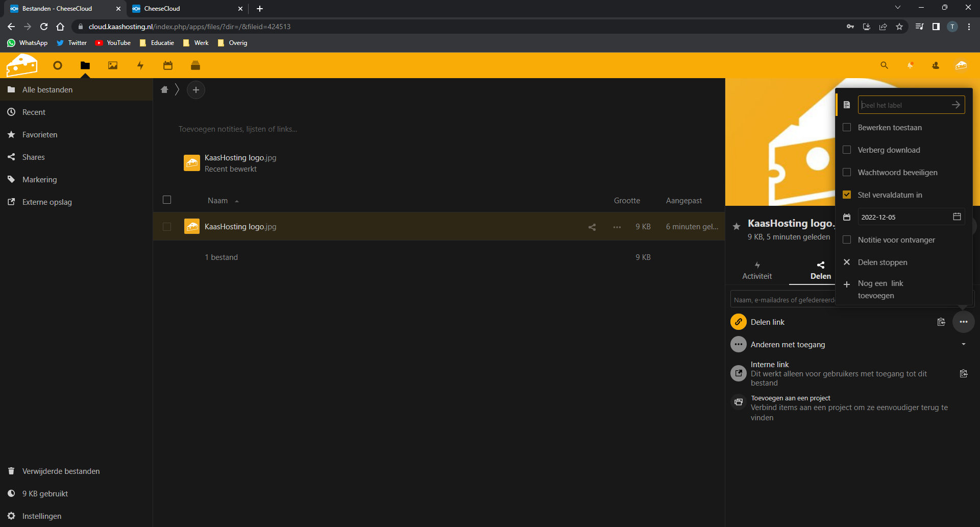Open the Photos app icon in top bar

click(113, 65)
